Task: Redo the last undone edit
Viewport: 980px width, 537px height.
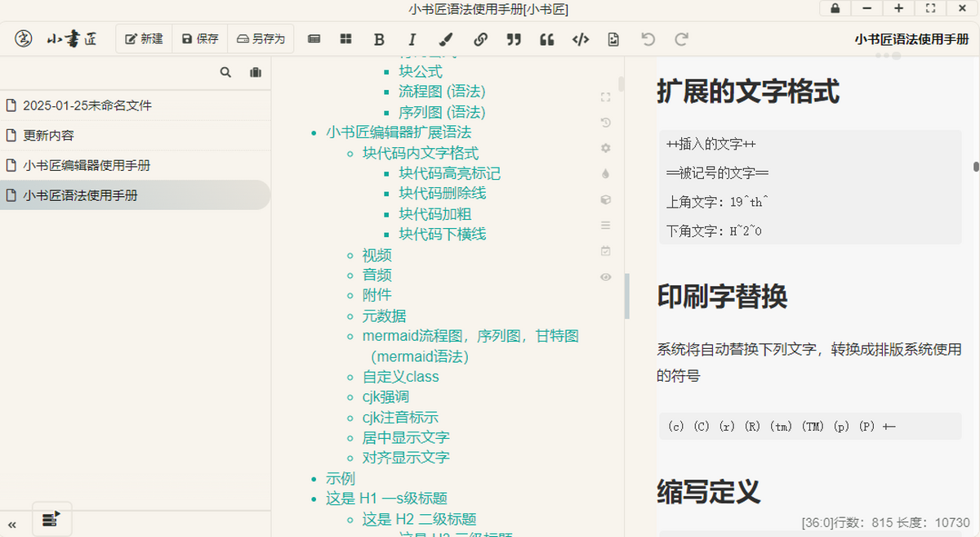Action: [x=681, y=39]
